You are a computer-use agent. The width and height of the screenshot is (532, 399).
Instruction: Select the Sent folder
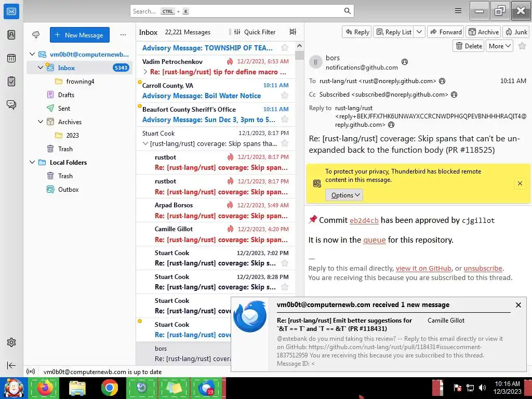64,108
